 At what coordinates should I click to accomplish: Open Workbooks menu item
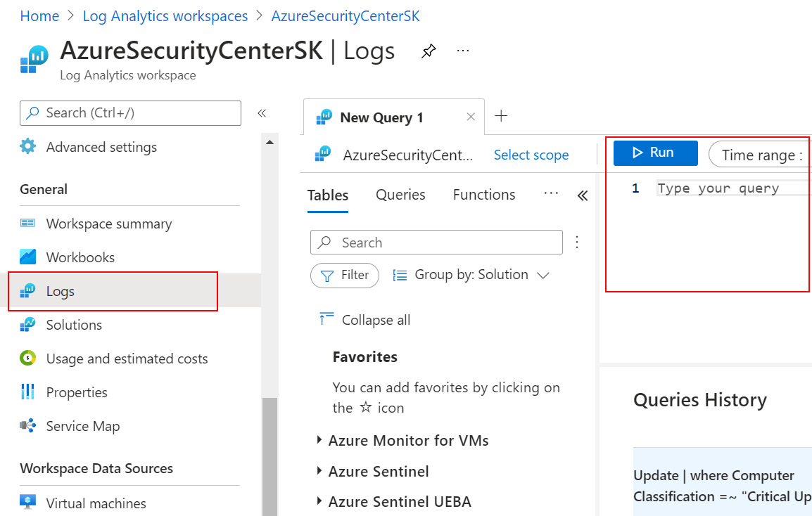(x=80, y=257)
